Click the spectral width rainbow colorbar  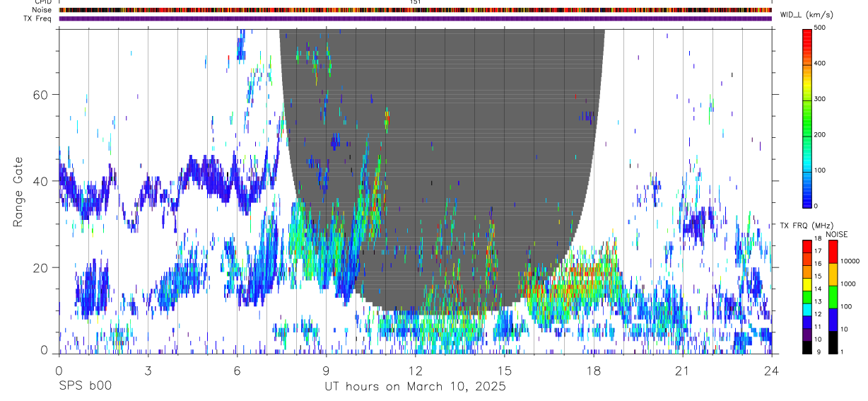(x=807, y=117)
